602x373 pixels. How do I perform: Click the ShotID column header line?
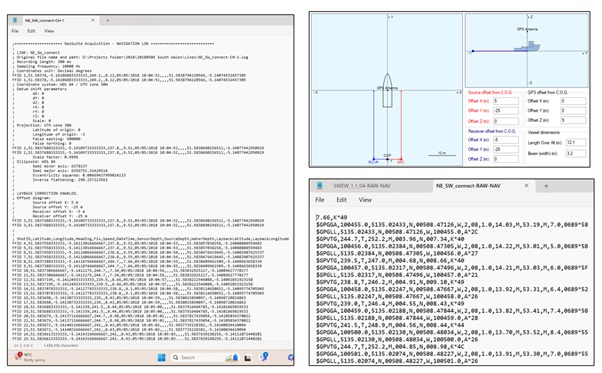tap(152, 239)
